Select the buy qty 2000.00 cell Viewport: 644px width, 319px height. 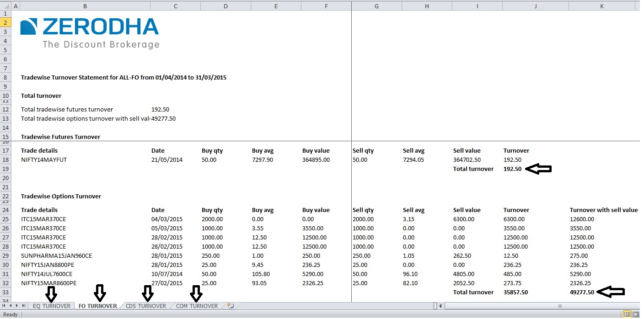[212, 219]
